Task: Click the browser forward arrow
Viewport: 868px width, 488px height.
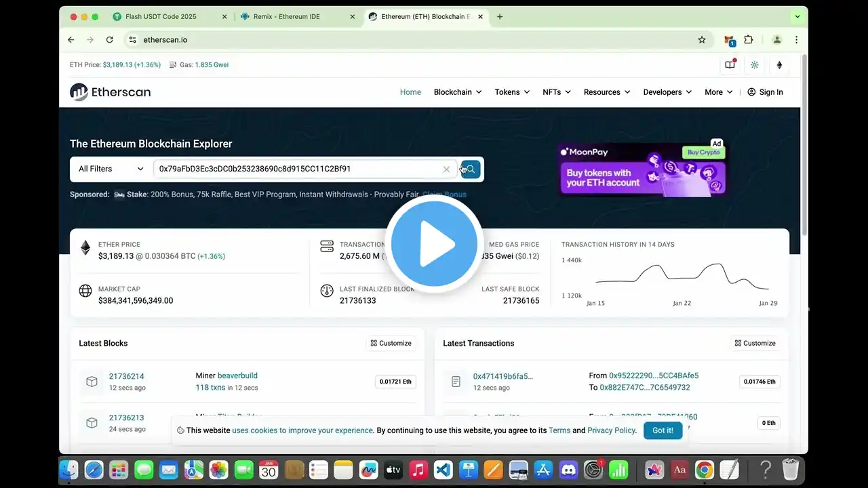Action: tap(90, 40)
